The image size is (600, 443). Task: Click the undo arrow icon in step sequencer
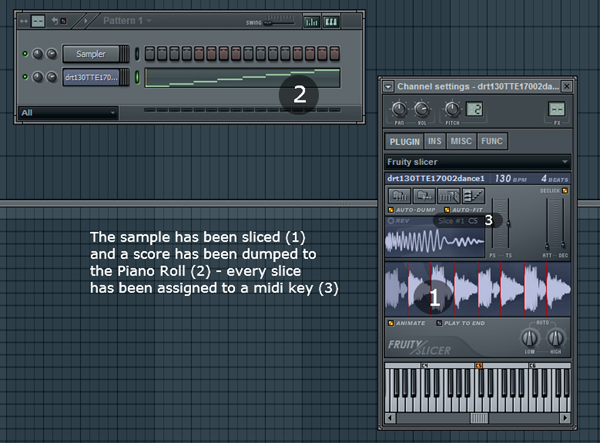click(x=55, y=21)
